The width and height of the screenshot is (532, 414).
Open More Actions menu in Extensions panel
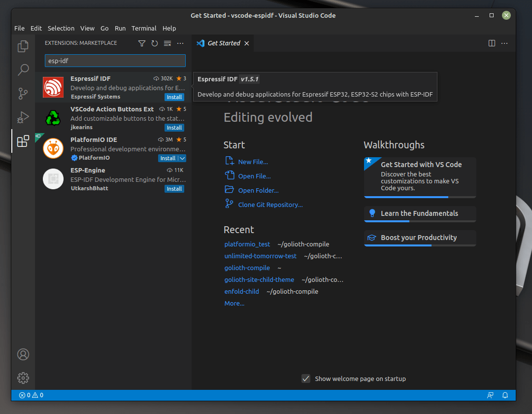(x=180, y=43)
